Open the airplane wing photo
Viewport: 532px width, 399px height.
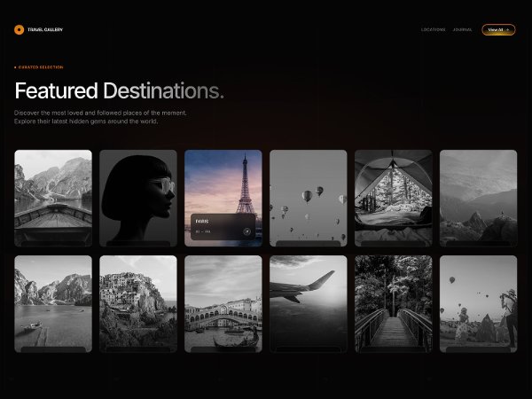309,304
